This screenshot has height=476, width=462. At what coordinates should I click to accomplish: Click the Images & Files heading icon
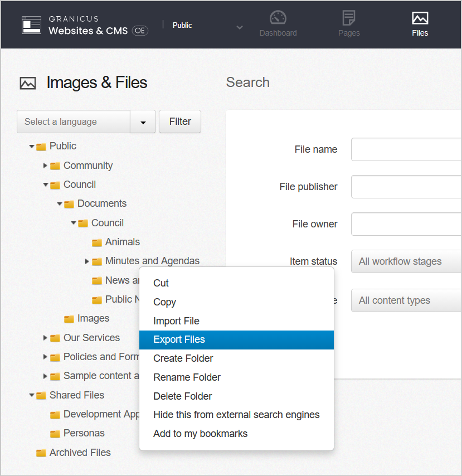pos(28,83)
